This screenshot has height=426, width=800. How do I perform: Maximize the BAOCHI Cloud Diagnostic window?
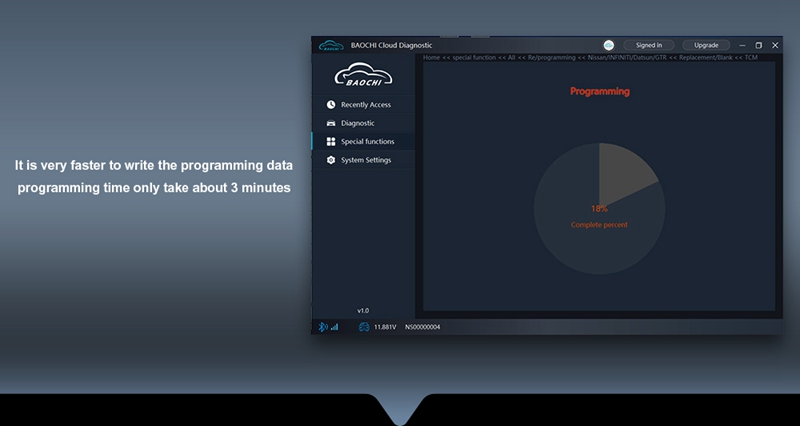pyautogui.click(x=758, y=45)
